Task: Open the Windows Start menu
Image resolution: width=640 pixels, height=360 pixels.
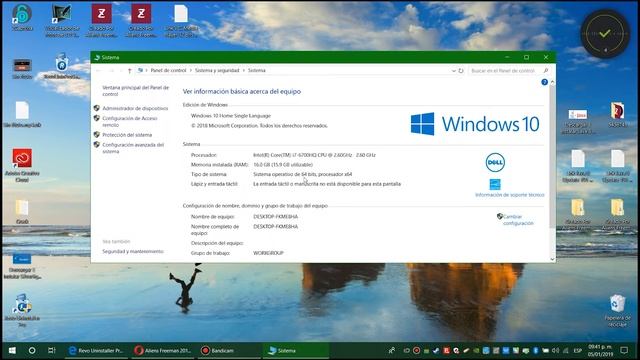Action: 12,350
